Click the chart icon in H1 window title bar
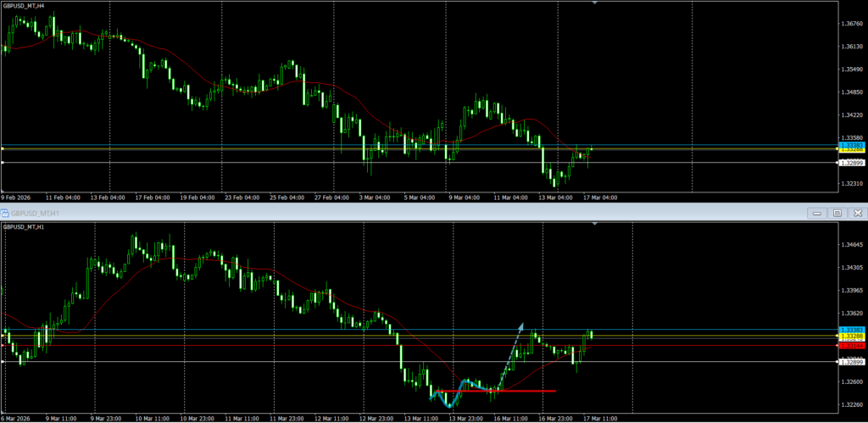Image resolution: width=868 pixels, height=423 pixels. (x=4, y=213)
